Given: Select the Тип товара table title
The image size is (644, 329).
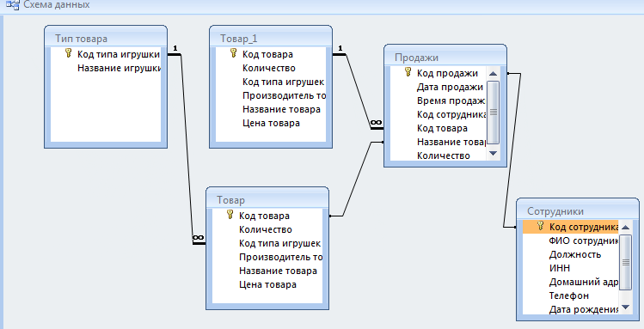Looking at the screenshot, I should pyautogui.click(x=82, y=39).
